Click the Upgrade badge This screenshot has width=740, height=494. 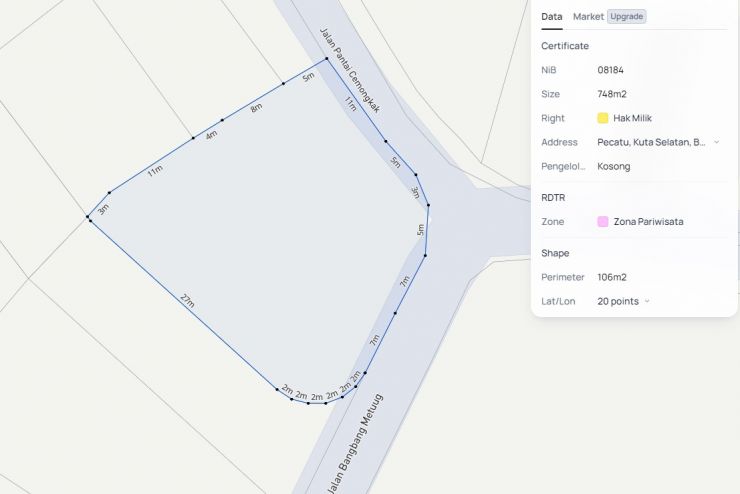pyautogui.click(x=627, y=16)
